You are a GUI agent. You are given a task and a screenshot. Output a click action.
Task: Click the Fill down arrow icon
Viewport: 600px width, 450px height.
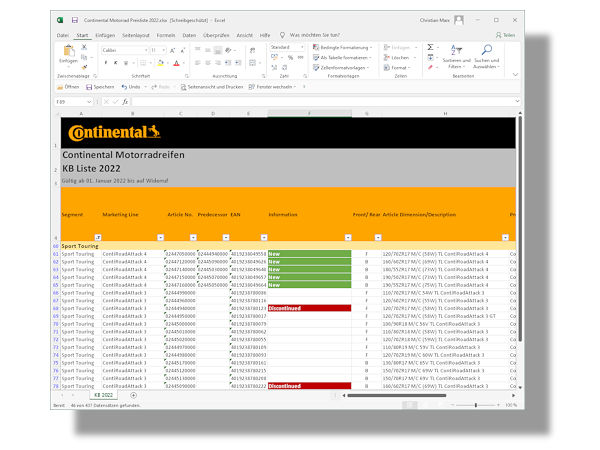point(430,57)
